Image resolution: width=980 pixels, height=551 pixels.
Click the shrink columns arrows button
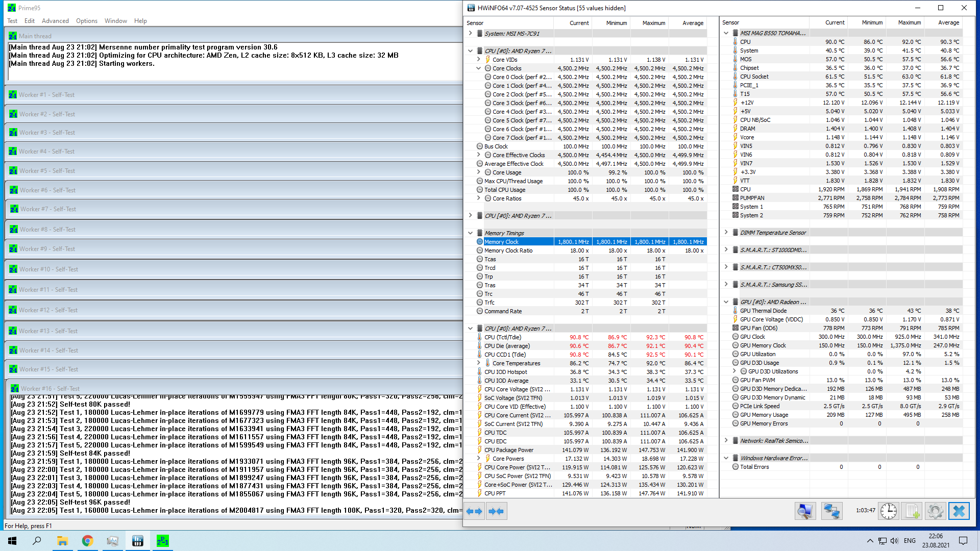[496, 511]
